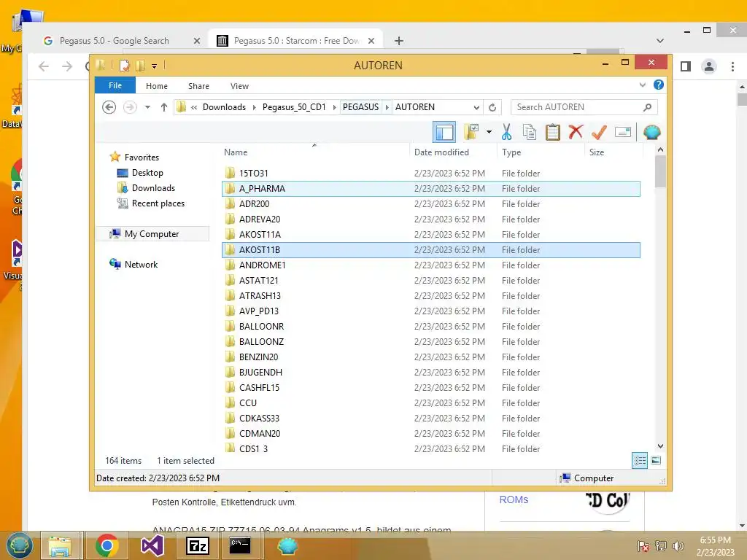Viewport: 747px width, 560px height.
Task: Click the Copy icon in toolbar
Action: tap(530, 132)
